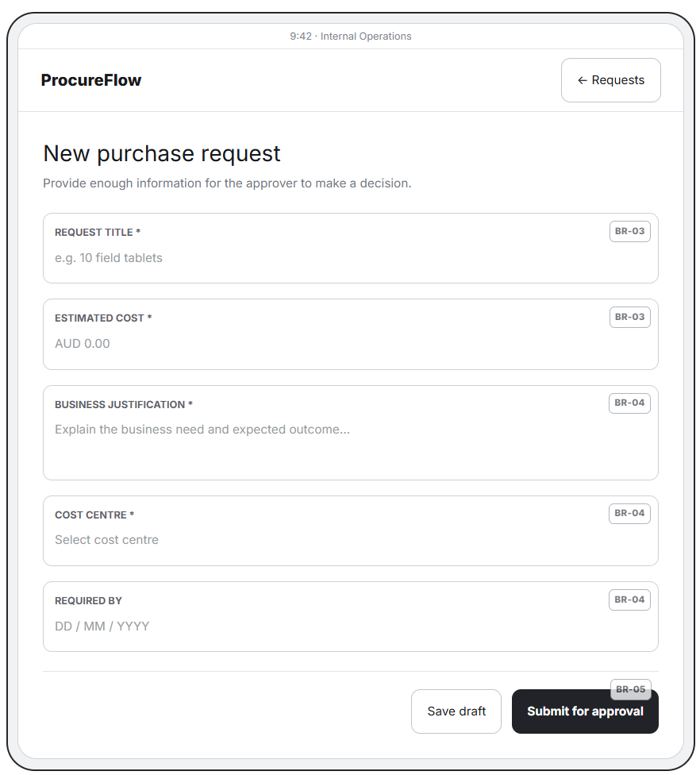The image size is (700, 775).
Task: Click the BR-05 badge above Submit
Action: [x=630, y=689]
